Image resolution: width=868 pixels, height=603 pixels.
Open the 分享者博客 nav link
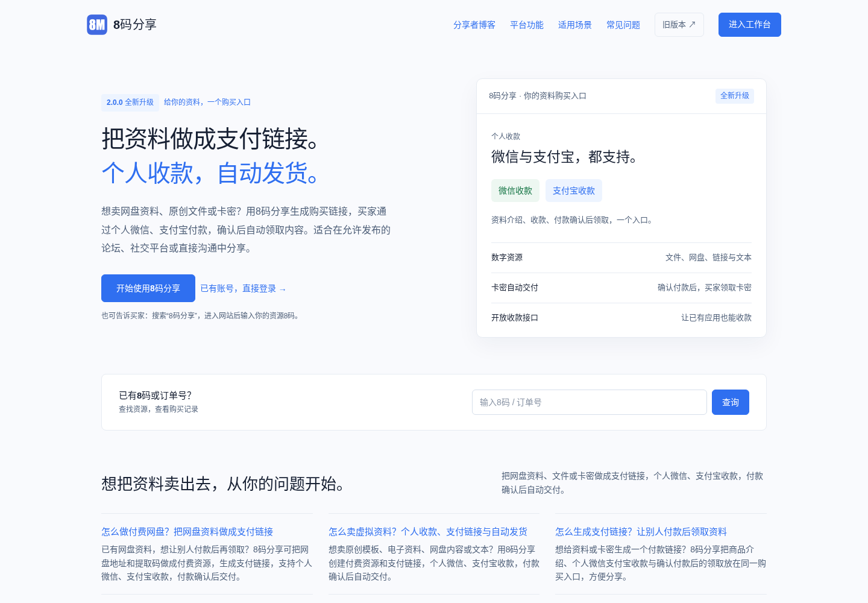pyautogui.click(x=474, y=25)
